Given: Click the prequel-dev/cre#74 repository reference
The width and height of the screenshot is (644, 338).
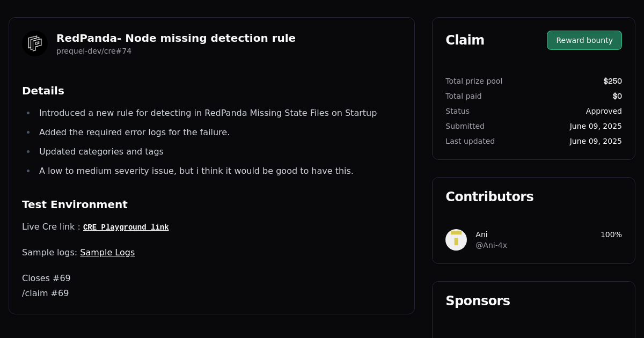Looking at the screenshot, I should 94,51.
